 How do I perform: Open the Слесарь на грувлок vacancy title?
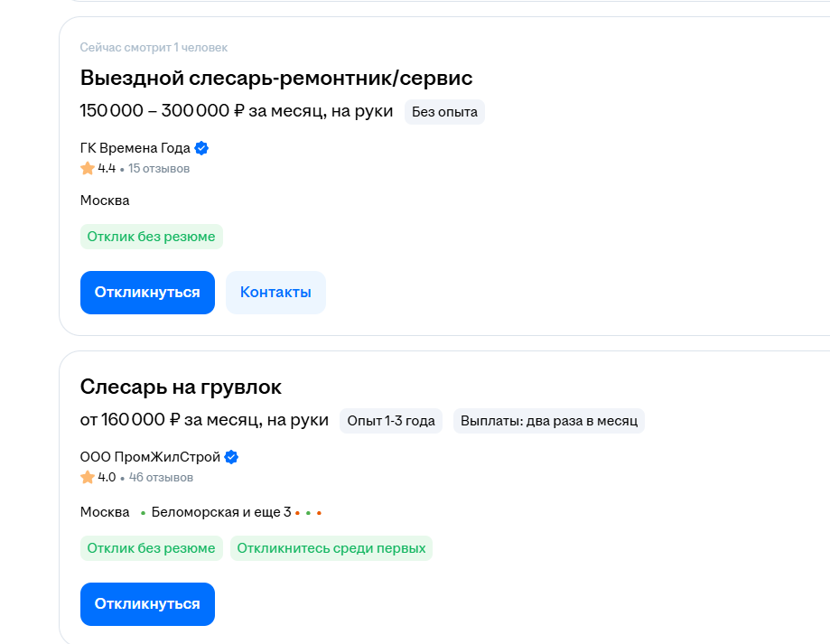181,387
